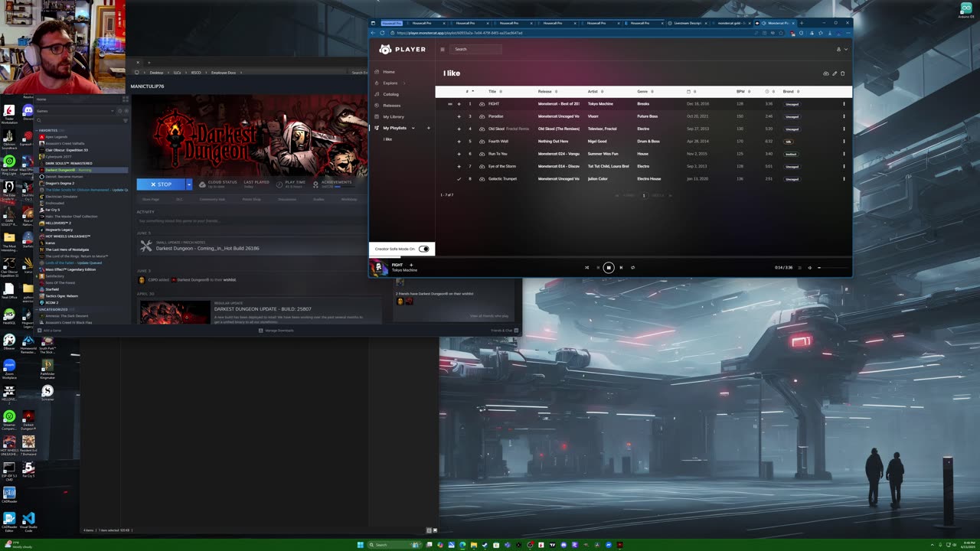Open the play queue icon in player bar
This screenshot has width=980, height=551.
800,268
